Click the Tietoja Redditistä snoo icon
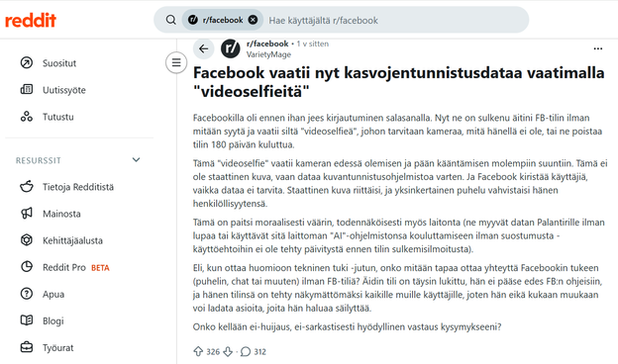 (27, 187)
